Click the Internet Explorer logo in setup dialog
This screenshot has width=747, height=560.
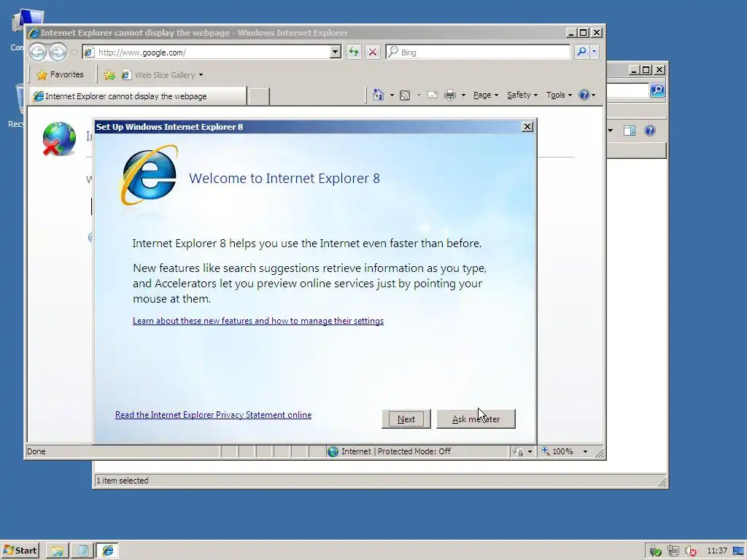coord(149,175)
